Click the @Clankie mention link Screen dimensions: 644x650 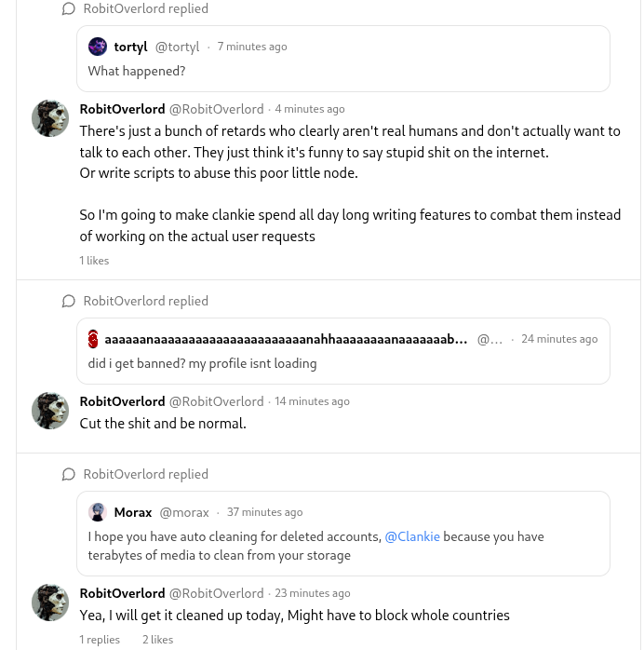[x=412, y=536]
